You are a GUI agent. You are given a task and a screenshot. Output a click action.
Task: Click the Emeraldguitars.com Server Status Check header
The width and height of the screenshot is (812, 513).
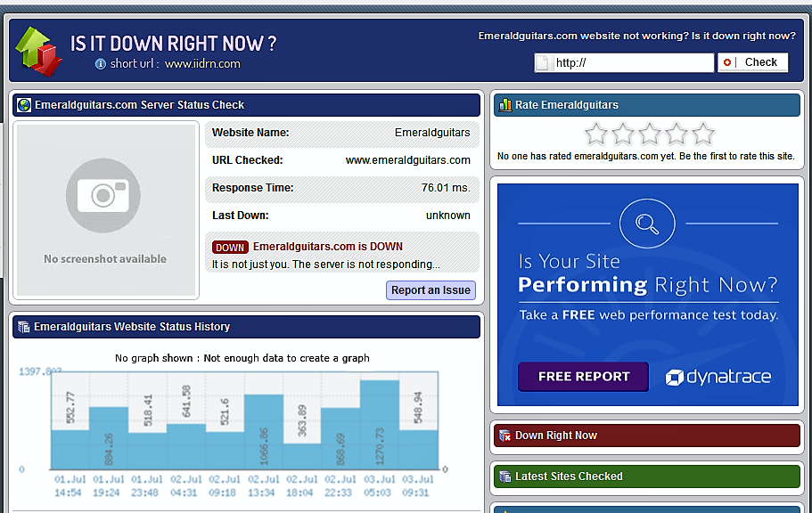click(x=247, y=105)
